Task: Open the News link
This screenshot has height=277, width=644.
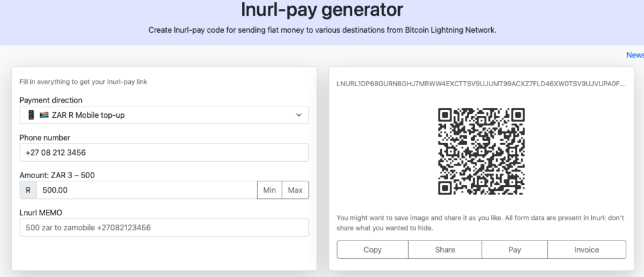Action: pos(635,55)
